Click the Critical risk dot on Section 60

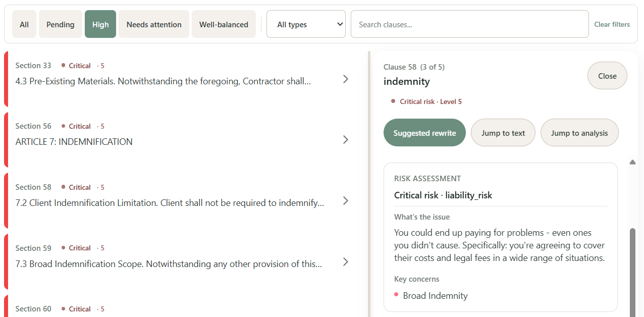[63, 308]
